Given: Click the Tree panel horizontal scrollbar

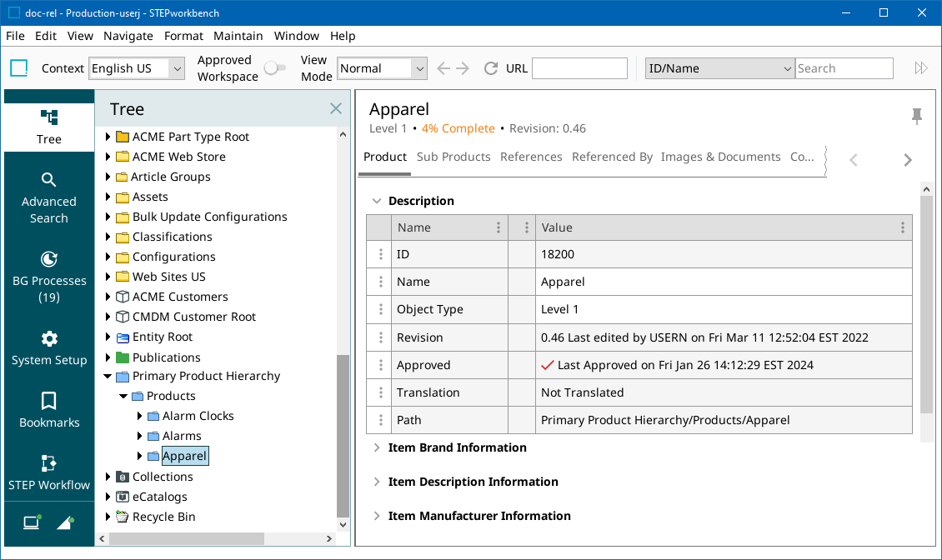Looking at the screenshot, I should tap(186, 539).
